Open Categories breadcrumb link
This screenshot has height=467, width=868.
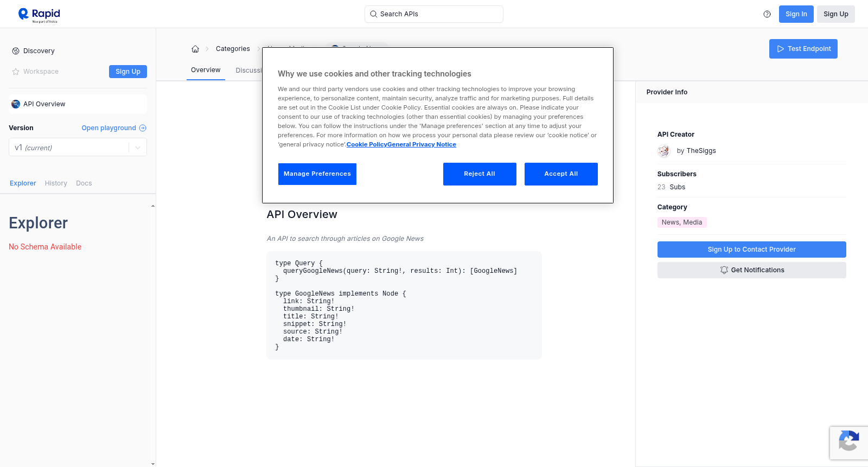(x=233, y=49)
